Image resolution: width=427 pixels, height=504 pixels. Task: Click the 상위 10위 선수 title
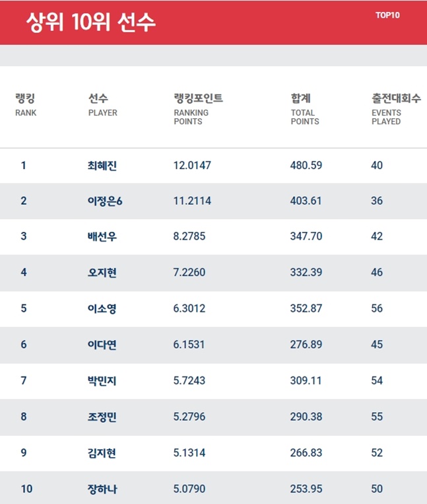click(x=91, y=22)
